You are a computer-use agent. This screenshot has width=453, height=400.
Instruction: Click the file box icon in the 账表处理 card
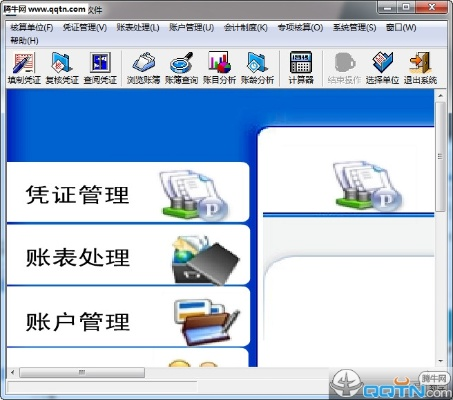coord(206,260)
